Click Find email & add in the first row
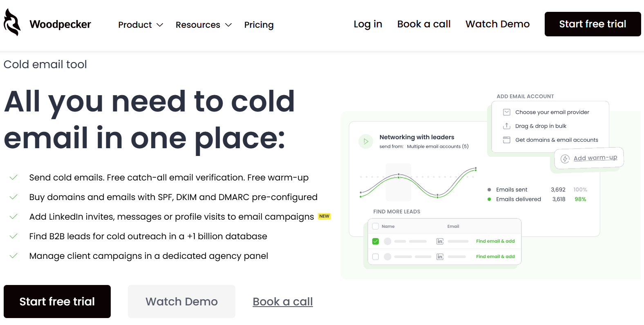Image resolution: width=644 pixels, height=325 pixels. coord(495,241)
